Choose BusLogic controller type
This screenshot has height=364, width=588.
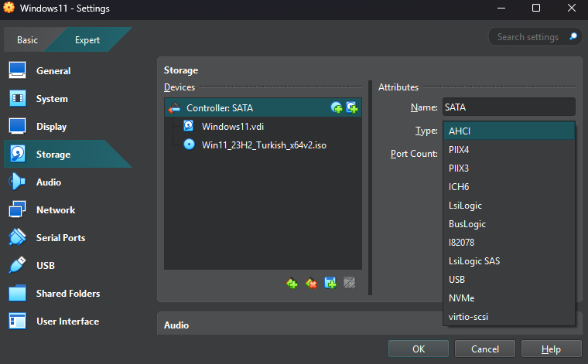tap(509, 224)
